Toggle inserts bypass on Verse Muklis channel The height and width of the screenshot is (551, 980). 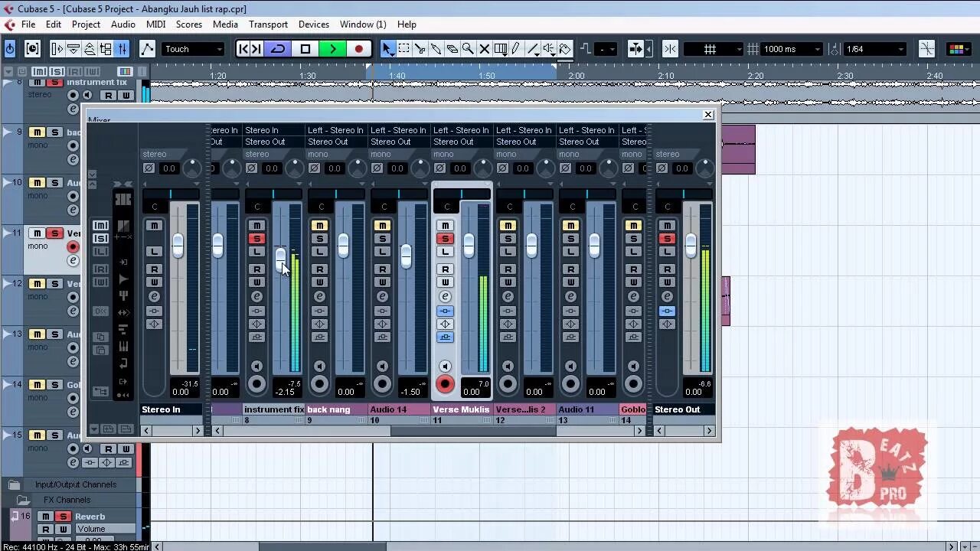pos(445,311)
